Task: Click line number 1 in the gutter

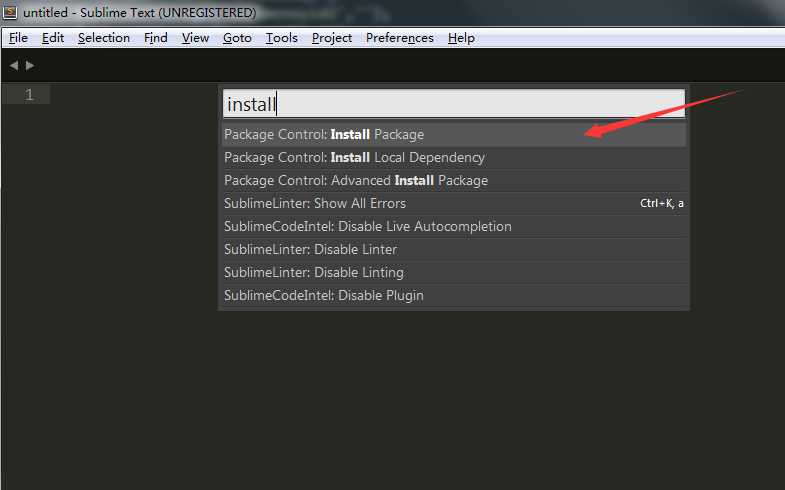Action: click(x=29, y=95)
